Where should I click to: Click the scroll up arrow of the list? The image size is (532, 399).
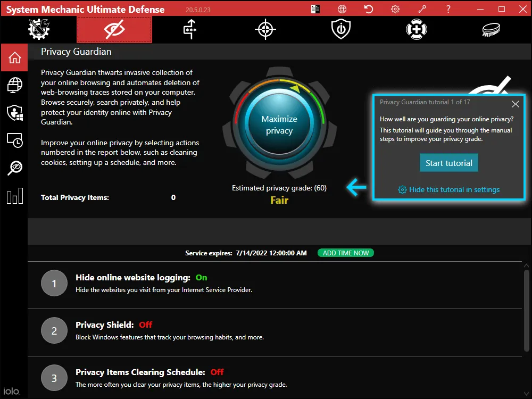pyautogui.click(x=526, y=265)
